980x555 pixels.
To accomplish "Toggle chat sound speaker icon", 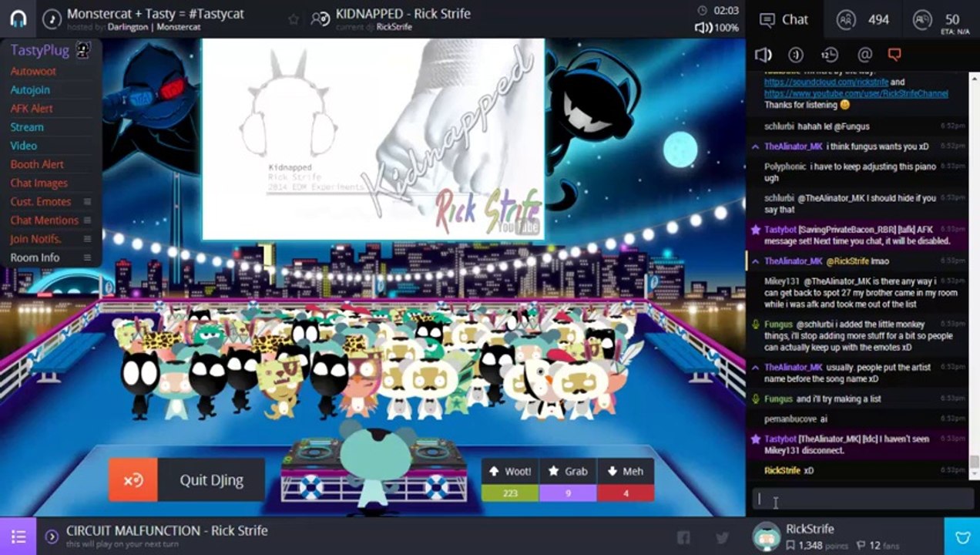I will (x=764, y=55).
